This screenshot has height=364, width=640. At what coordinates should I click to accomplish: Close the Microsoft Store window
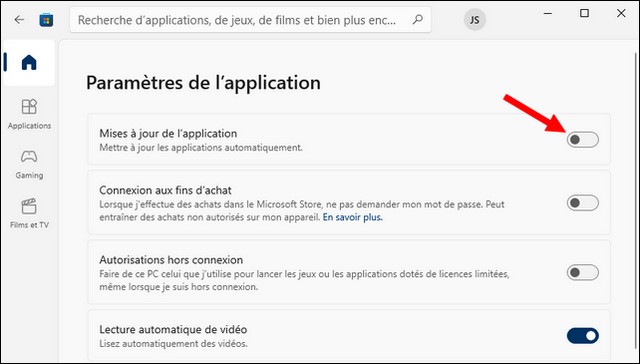click(621, 13)
